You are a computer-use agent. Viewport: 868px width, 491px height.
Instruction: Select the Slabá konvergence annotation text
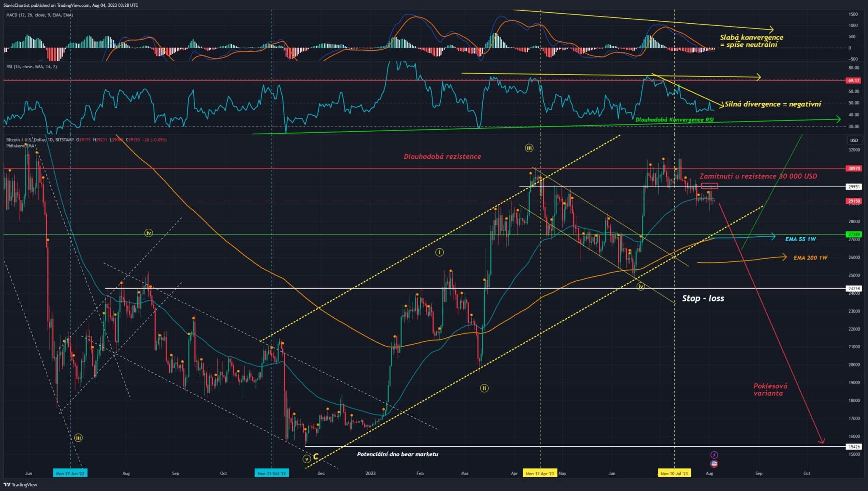pyautogui.click(x=751, y=41)
